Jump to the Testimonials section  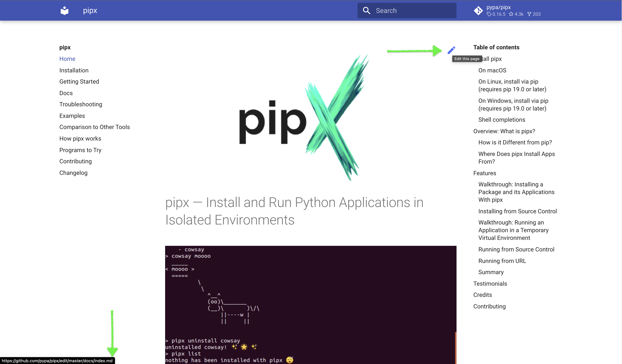pyautogui.click(x=490, y=283)
